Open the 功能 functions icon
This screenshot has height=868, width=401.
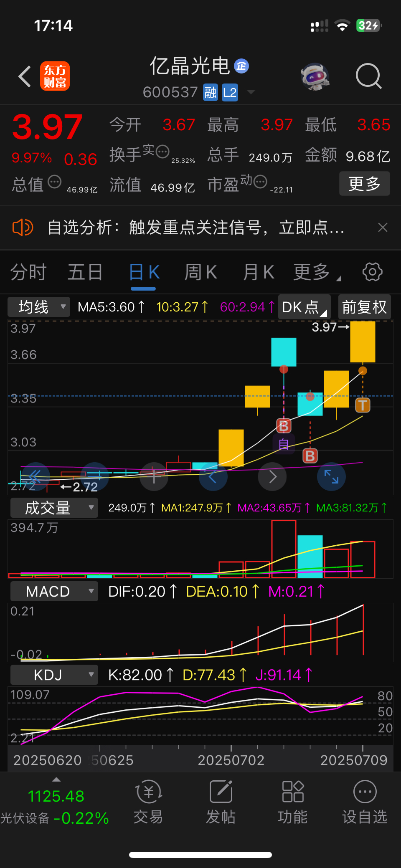click(x=292, y=802)
